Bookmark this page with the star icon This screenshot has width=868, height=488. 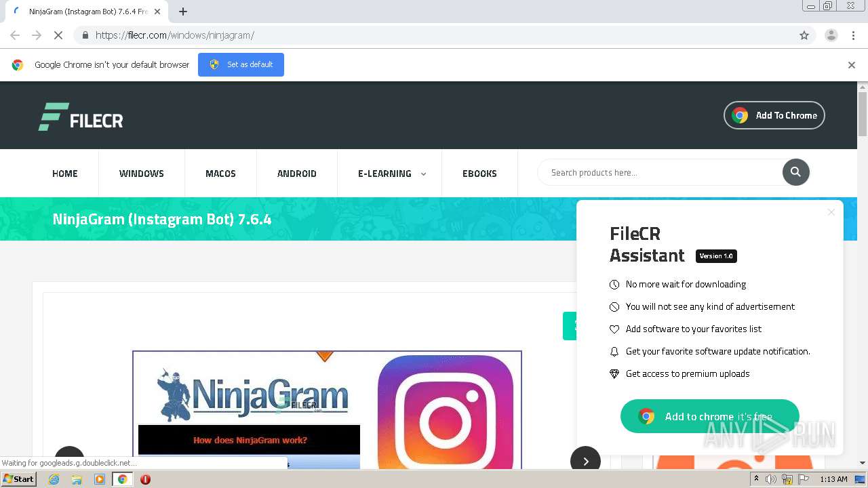point(804,35)
